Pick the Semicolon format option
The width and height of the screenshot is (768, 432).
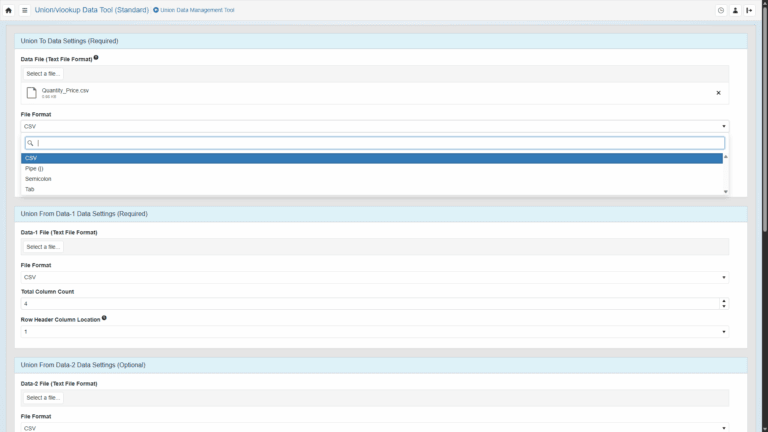pyautogui.click(x=370, y=179)
